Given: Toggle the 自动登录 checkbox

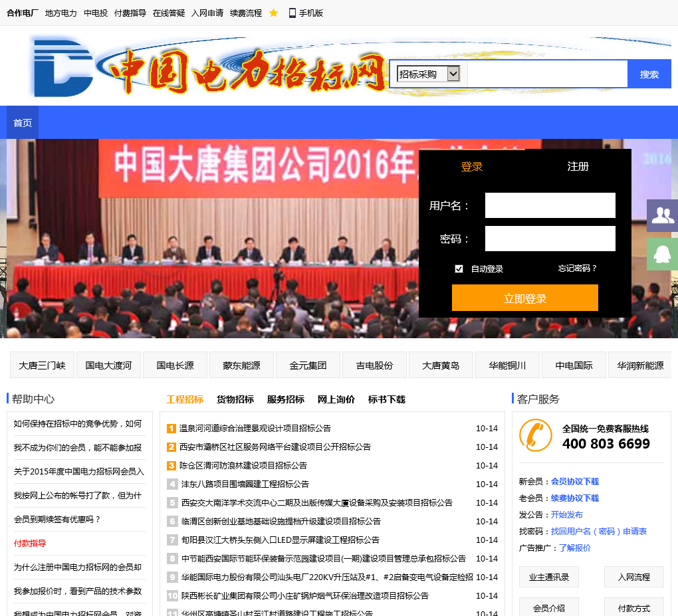Looking at the screenshot, I should pyautogui.click(x=459, y=269).
